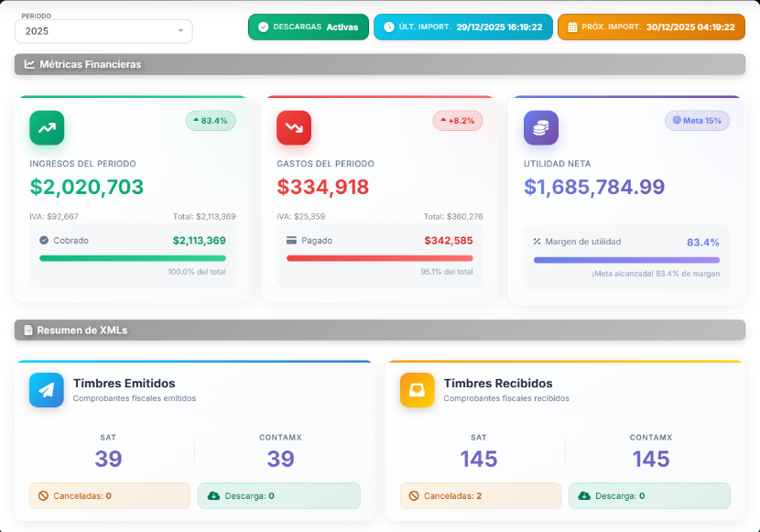
Task: Click the purple coins Utilidad Neta icon
Action: pyautogui.click(x=541, y=128)
